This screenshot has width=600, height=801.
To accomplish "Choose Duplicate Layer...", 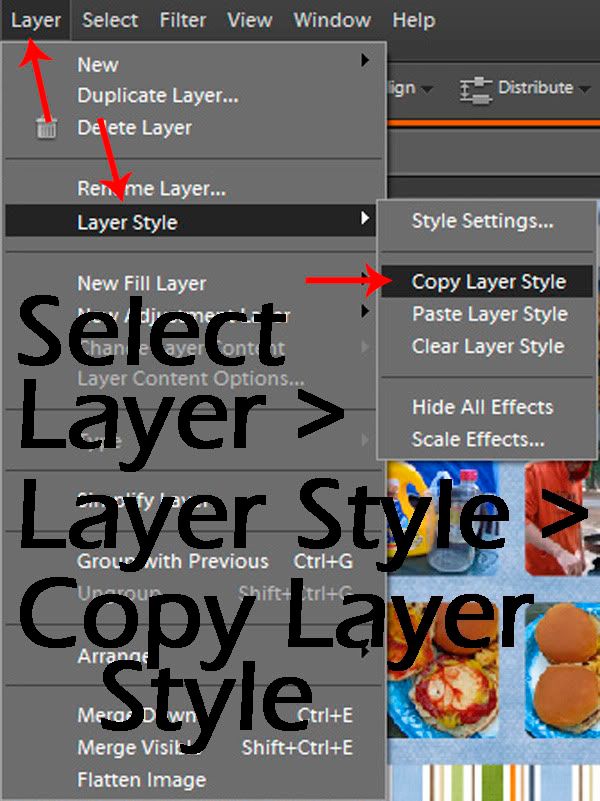I will [x=158, y=96].
